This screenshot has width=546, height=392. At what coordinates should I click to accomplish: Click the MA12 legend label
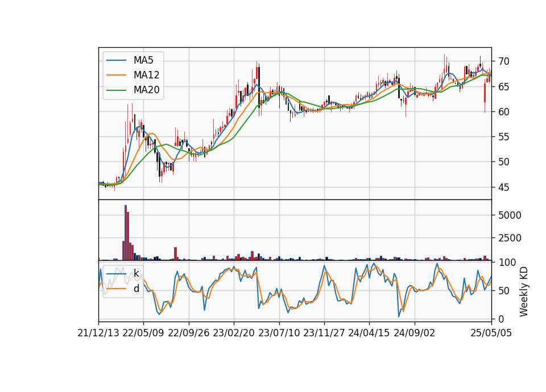coord(146,75)
